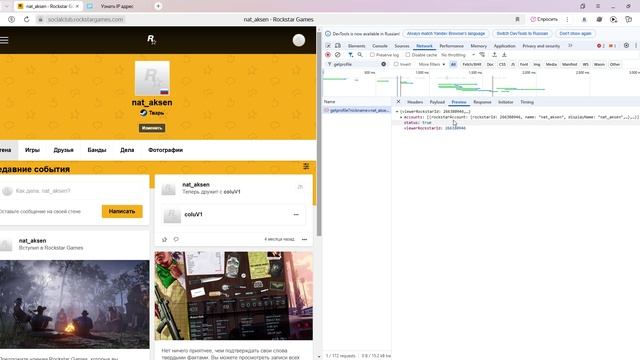
Task: Open the user avatar in site header
Action: coord(299,40)
